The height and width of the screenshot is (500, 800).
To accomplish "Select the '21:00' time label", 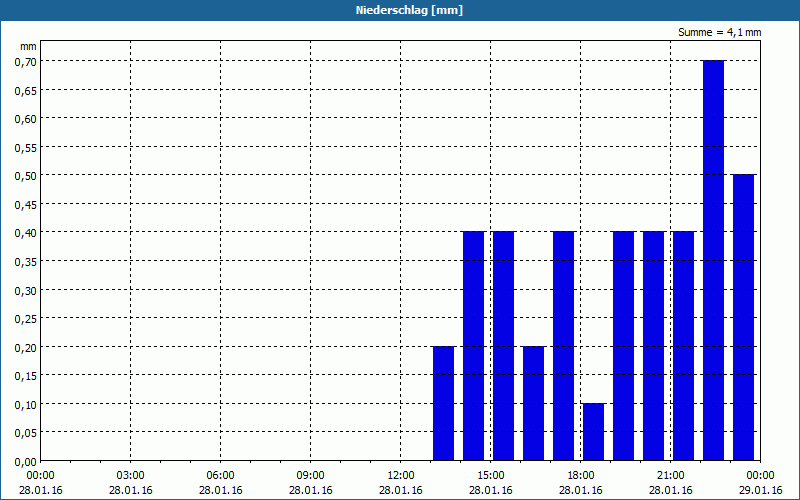I will click(670, 475).
